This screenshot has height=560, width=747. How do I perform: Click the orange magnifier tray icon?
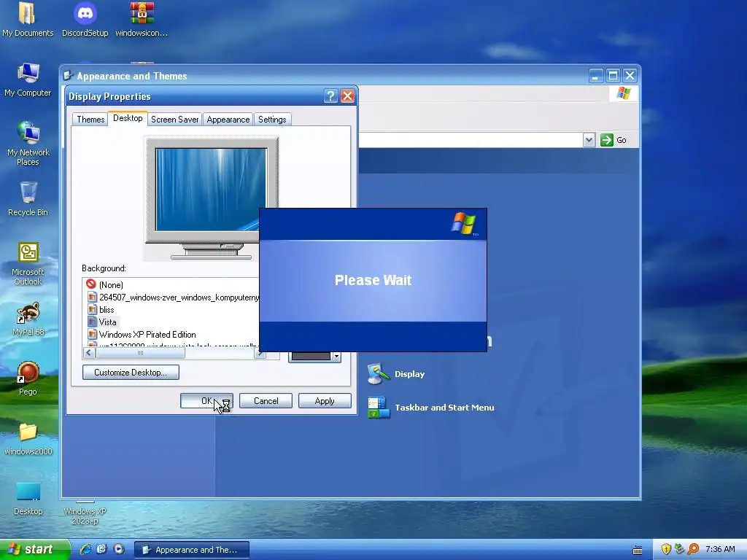tap(693, 550)
